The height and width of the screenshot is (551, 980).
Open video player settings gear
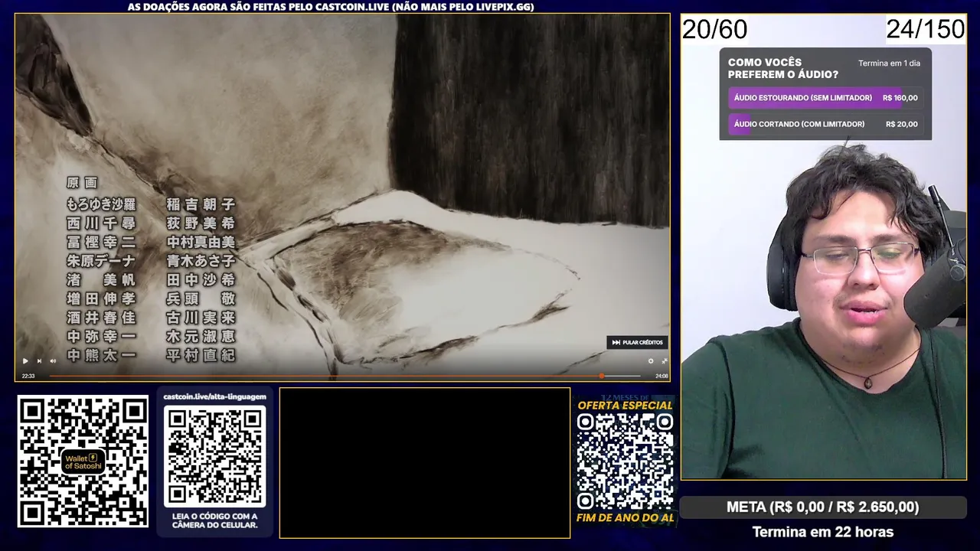tap(651, 361)
